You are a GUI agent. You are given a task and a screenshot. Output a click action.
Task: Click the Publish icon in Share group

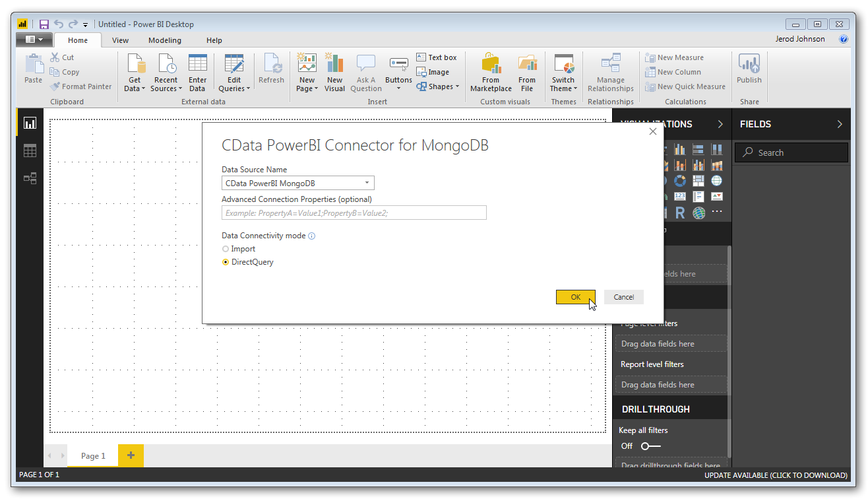tap(749, 66)
